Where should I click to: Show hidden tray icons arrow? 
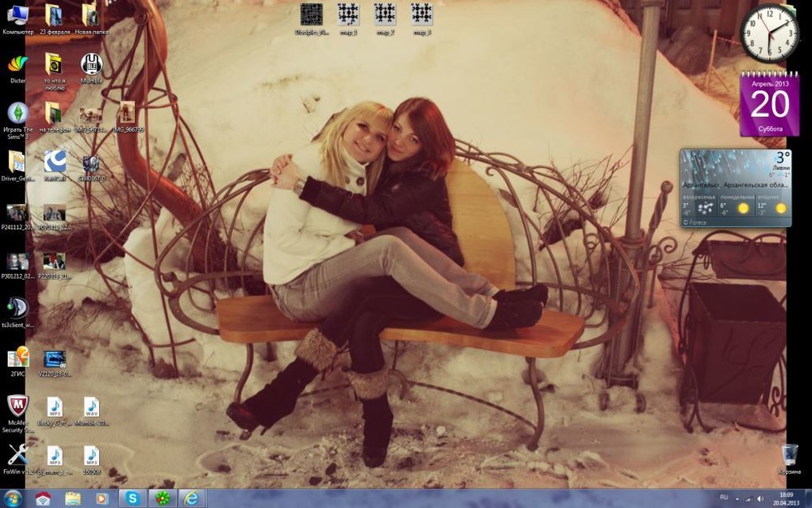736,497
